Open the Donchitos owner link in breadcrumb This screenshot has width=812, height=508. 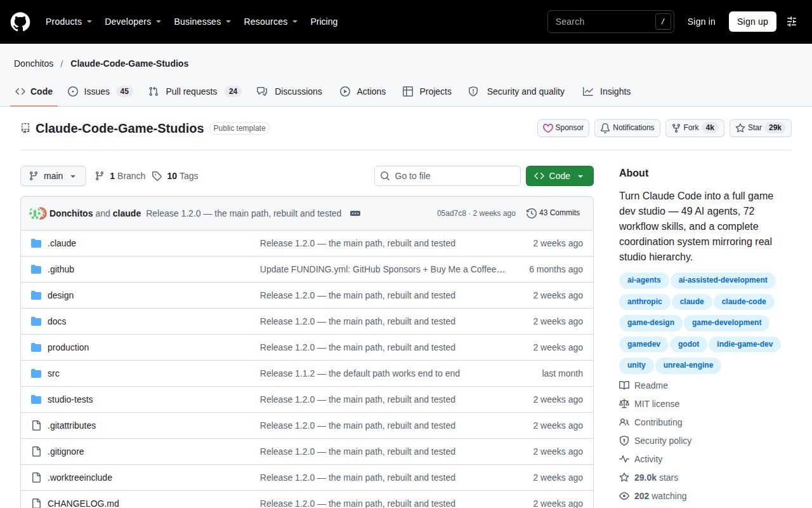pos(34,63)
